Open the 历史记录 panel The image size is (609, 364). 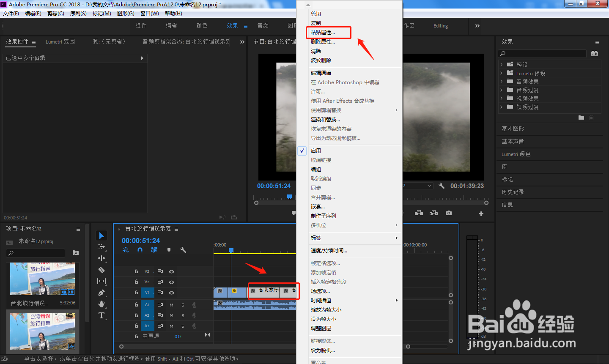(513, 192)
